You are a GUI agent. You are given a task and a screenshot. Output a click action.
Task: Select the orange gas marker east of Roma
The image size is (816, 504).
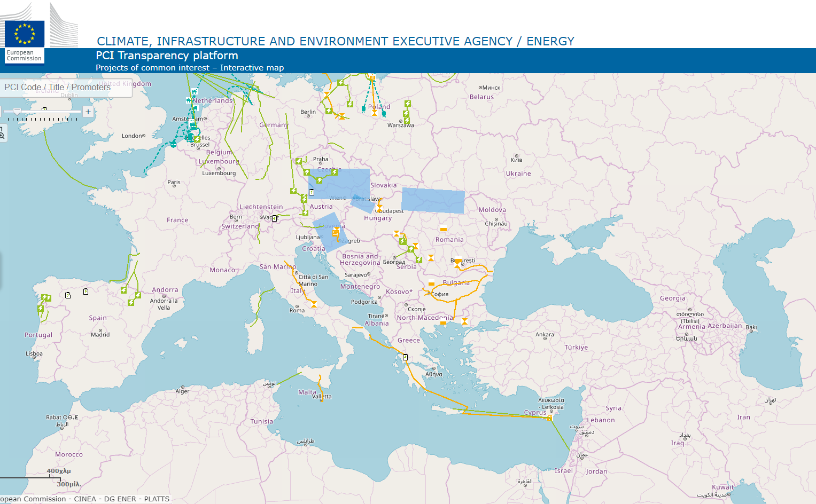[314, 304]
